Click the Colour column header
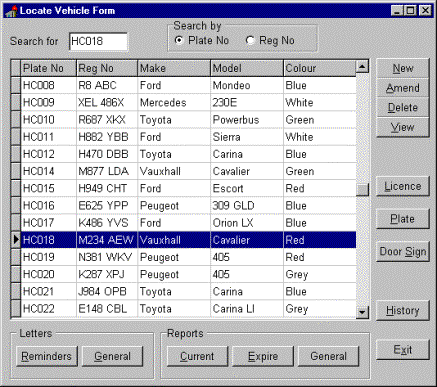The width and height of the screenshot is (437, 387). (x=320, y=68)
